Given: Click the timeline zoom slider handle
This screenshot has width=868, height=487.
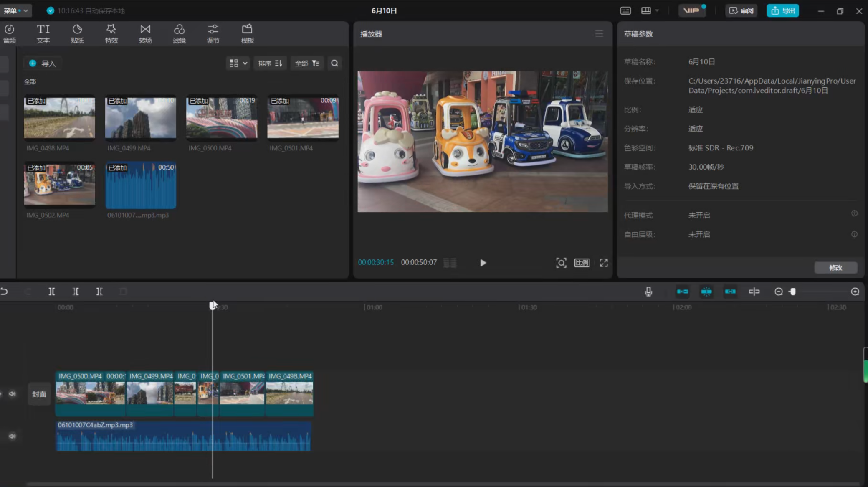Looking at the screenshot, I should pyautogui.click(x=792, y=292).
